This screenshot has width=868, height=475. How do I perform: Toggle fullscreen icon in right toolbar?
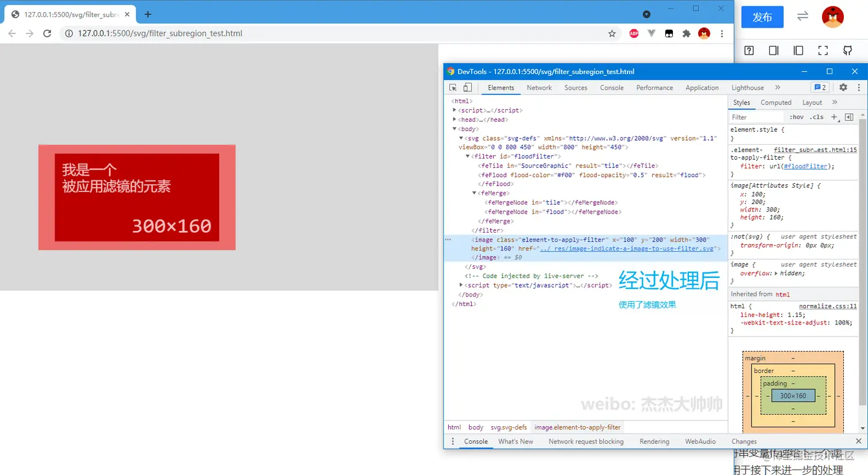click(x=823, y=51)
